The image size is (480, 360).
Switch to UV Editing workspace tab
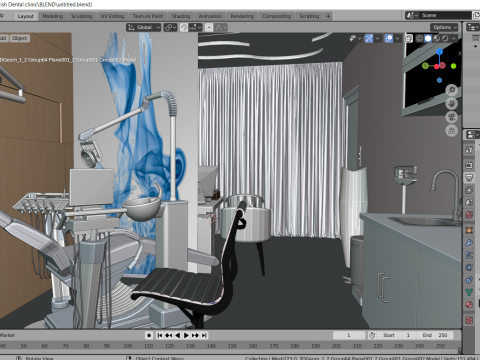(x=112, y=16)
